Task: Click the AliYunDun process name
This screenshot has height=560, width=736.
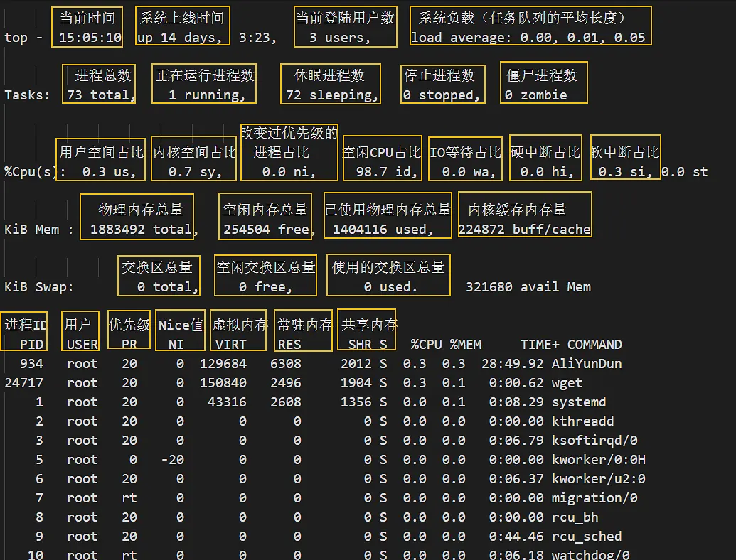Action: pyautogui.click(x=586, y=363)
